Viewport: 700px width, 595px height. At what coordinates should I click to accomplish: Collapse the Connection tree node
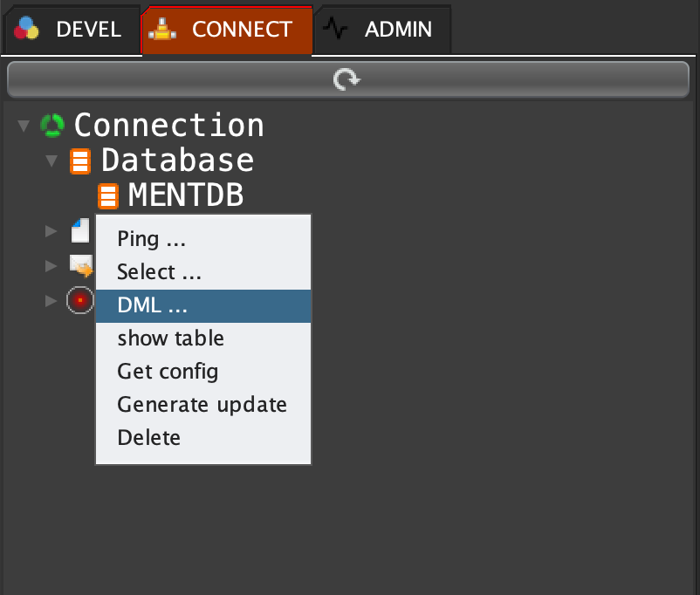[24, 127]
